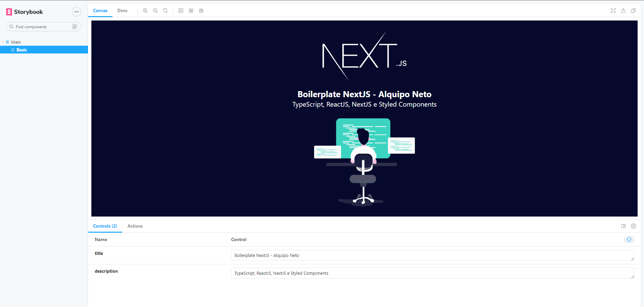The width and height of the screenshot is (644, 307).
Task: Click the developer illustration in preview
Action: pyautogui.click(x=364, y=162)
